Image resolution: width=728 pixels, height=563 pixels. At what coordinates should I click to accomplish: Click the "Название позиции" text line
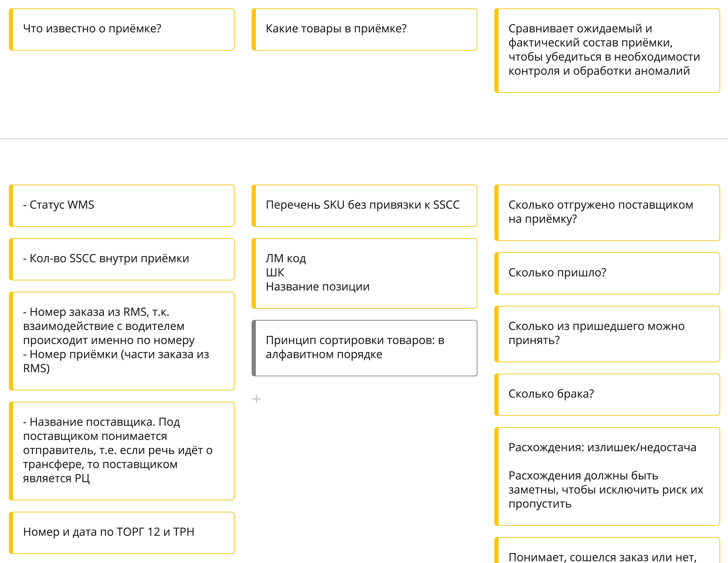pyautogui.click(x=317, y=287)
